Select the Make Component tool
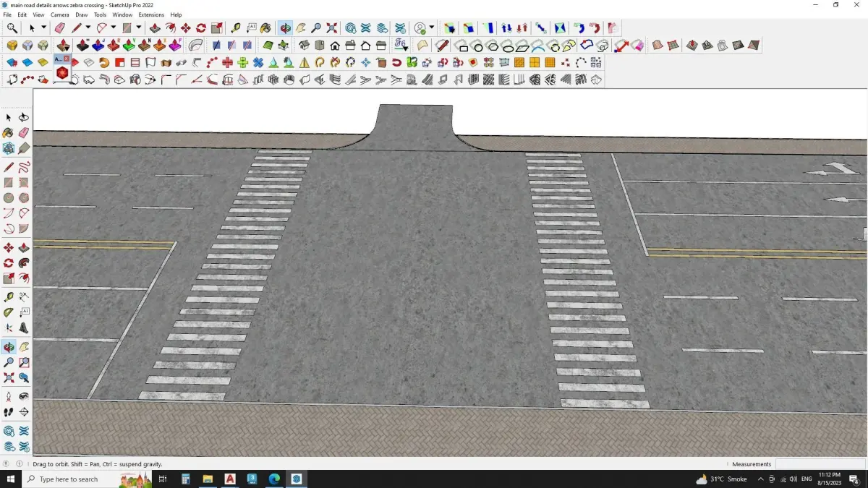The width and height of the screenshot is (868, 488). [x=9, y=148]
